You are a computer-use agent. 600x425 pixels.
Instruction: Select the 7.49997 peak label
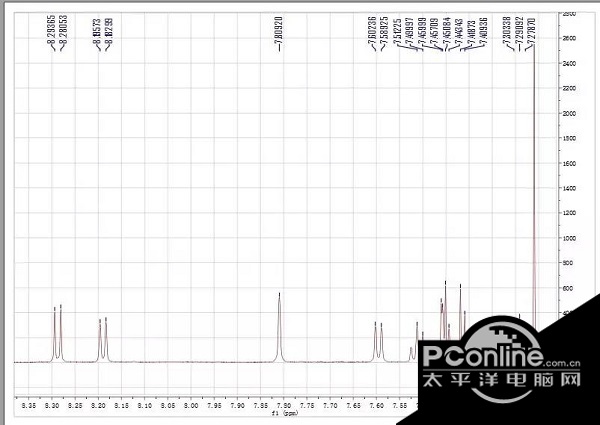410,32
